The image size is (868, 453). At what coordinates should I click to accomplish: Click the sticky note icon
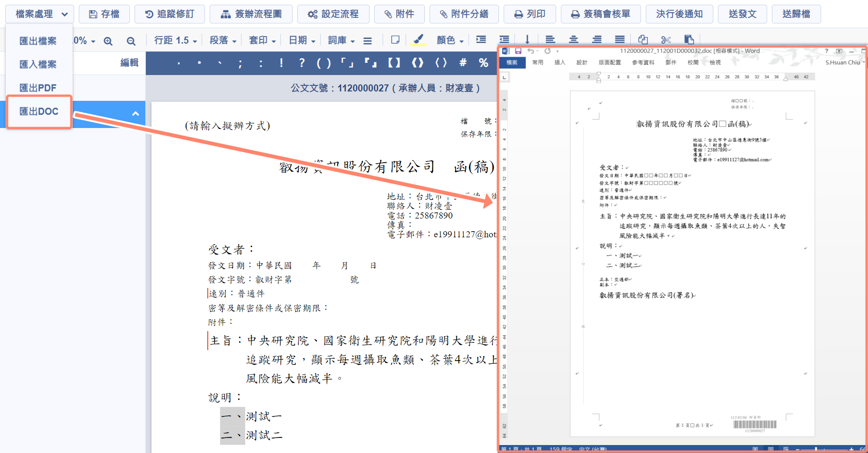pos(395,40)
